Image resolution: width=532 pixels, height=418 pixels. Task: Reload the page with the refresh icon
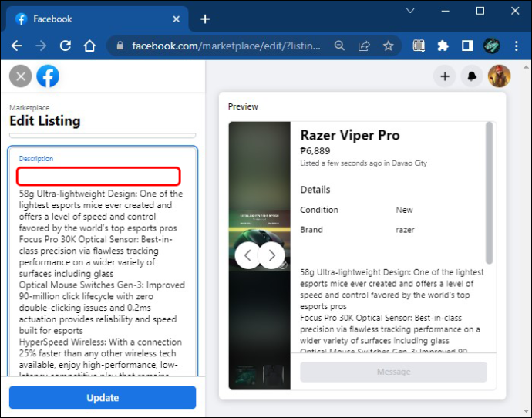coord(66,46)
